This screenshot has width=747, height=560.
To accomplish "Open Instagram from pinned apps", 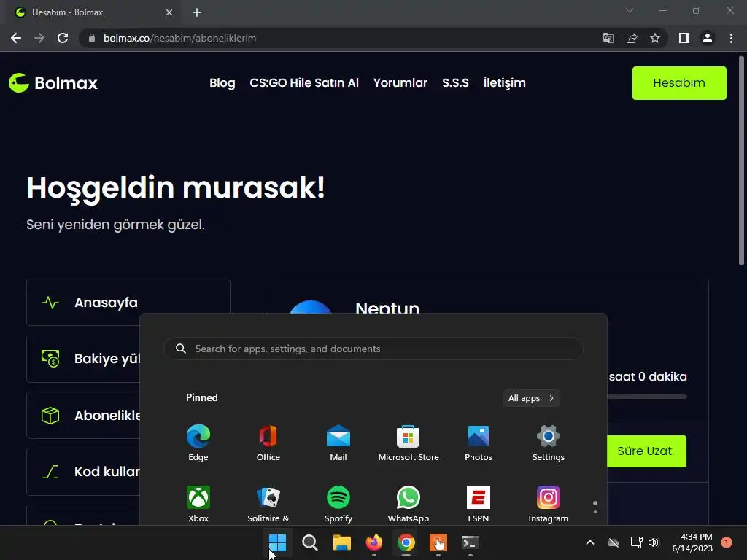I will coord(549,504).
